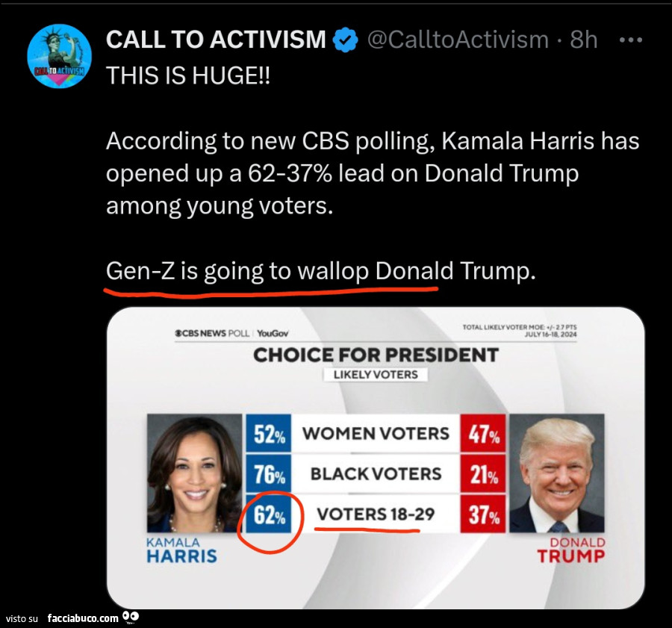Click the CBS News Poll logo
The image size is (672, 628).
click(x=211, y=333)
